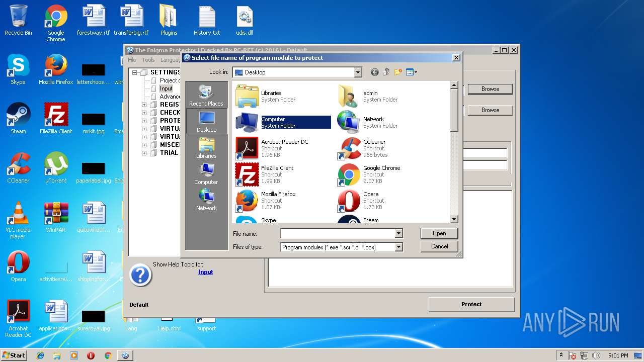Open Windows Media Player from taskbar
This screenshot has height=362, width=644.
point(74,355)
